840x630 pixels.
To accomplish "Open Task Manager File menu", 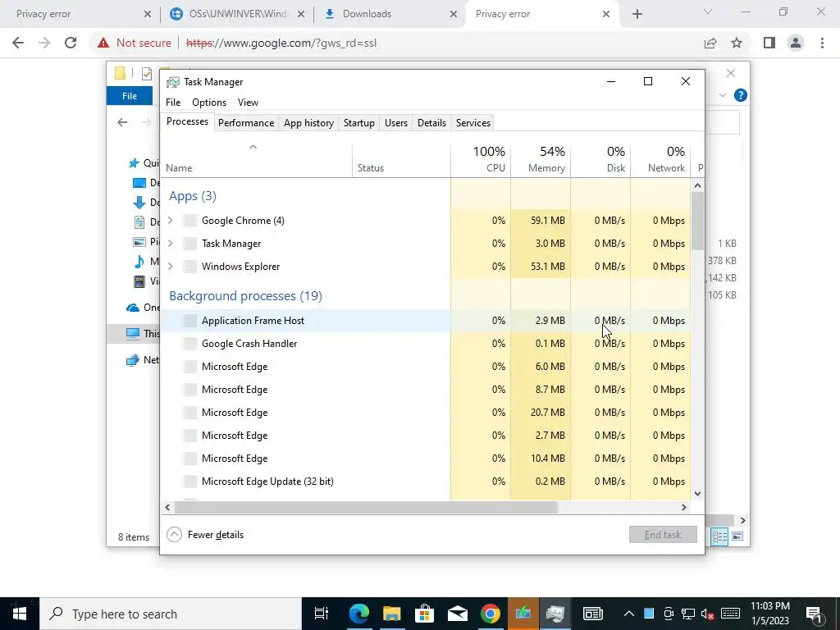I will 173,103.
